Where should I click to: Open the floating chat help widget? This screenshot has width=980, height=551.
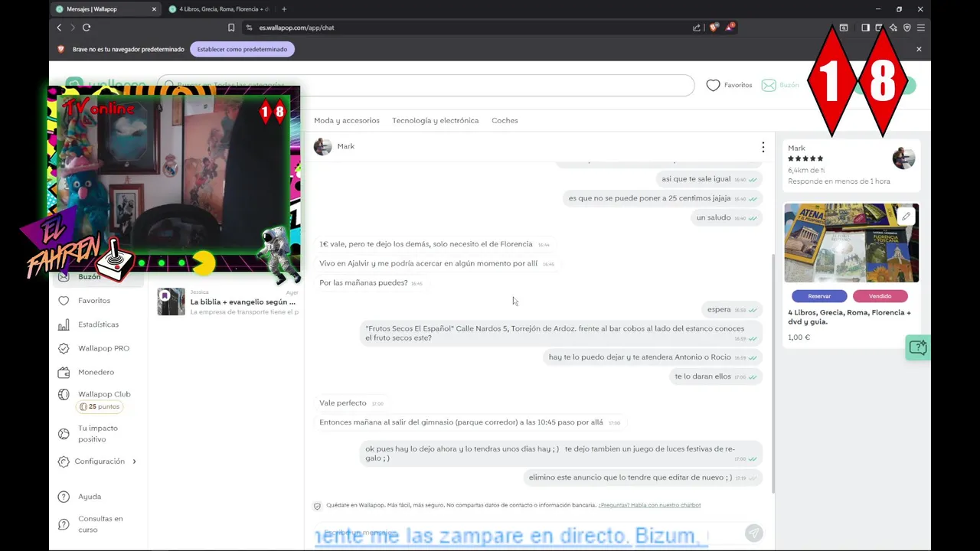(x=917, y=347)
